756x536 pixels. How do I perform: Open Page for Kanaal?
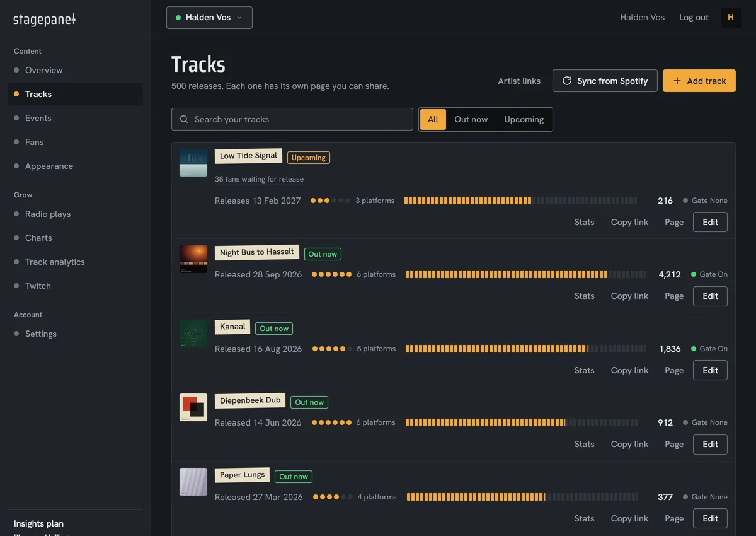674,370
